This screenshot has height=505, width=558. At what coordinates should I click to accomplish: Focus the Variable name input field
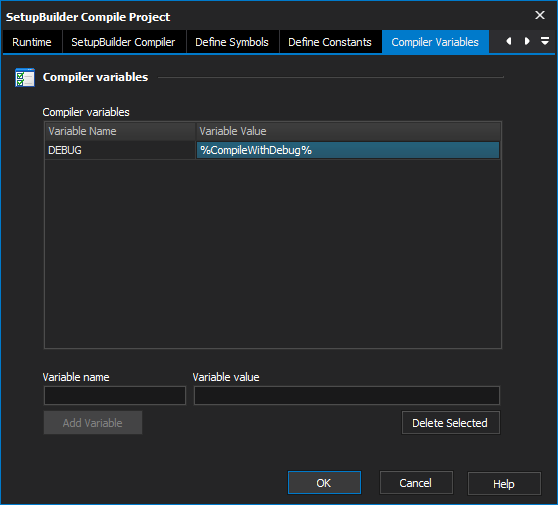[x=115, y=395]
